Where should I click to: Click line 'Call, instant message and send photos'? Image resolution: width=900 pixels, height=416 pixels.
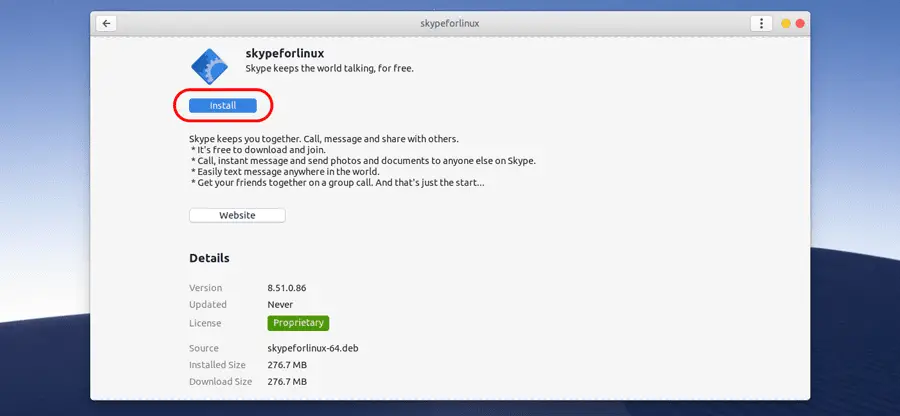point(363,161)
